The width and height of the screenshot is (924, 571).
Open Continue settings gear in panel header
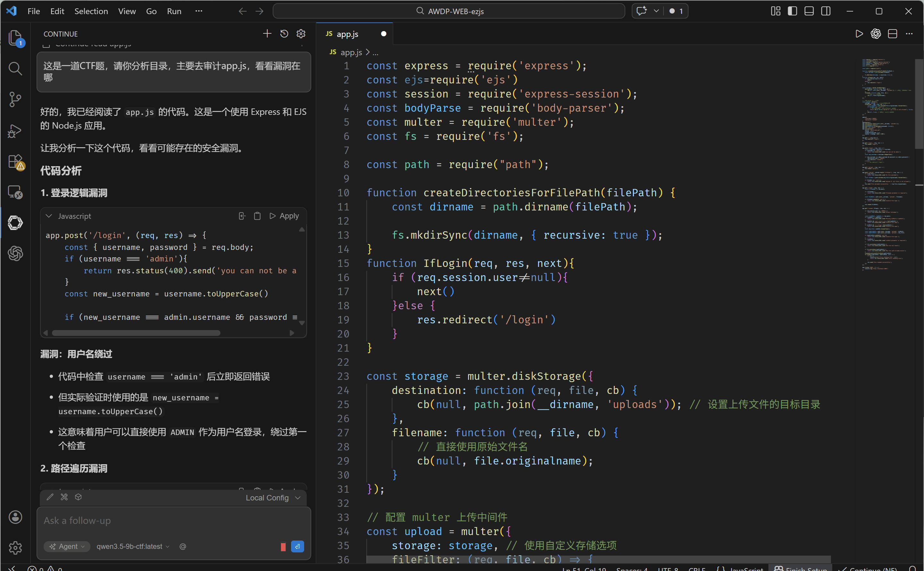click(301, 34)
